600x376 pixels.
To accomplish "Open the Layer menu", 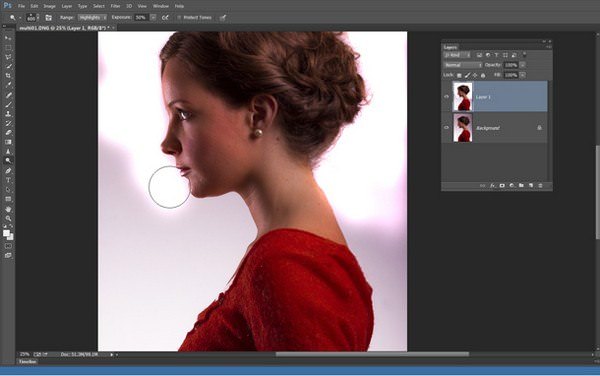I will click(x=67, y=6).
